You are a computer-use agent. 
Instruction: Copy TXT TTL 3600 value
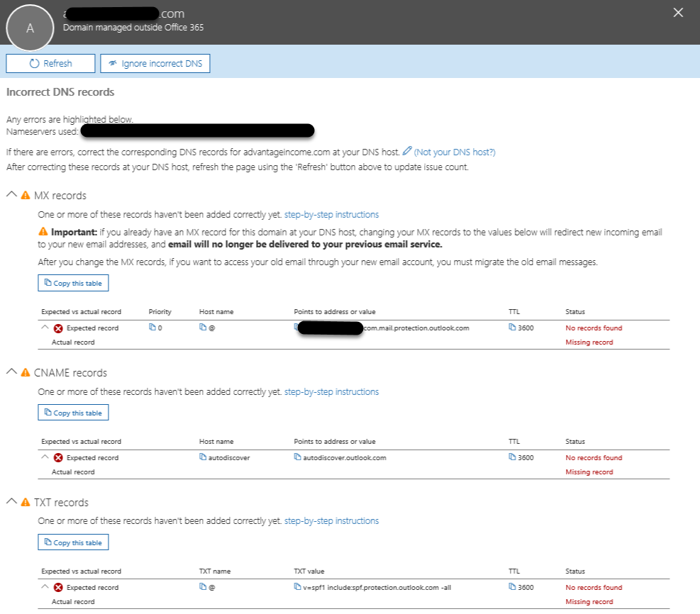512,587
